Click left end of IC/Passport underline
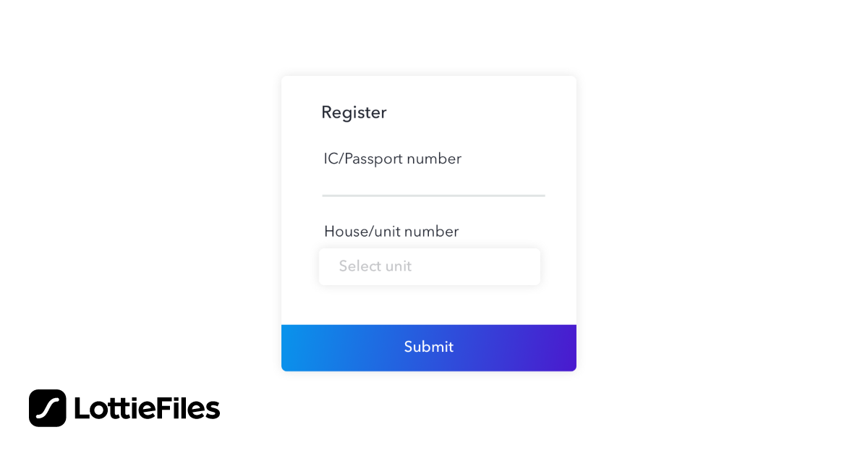Screen dimensions: 868x456 coord(327,195)
